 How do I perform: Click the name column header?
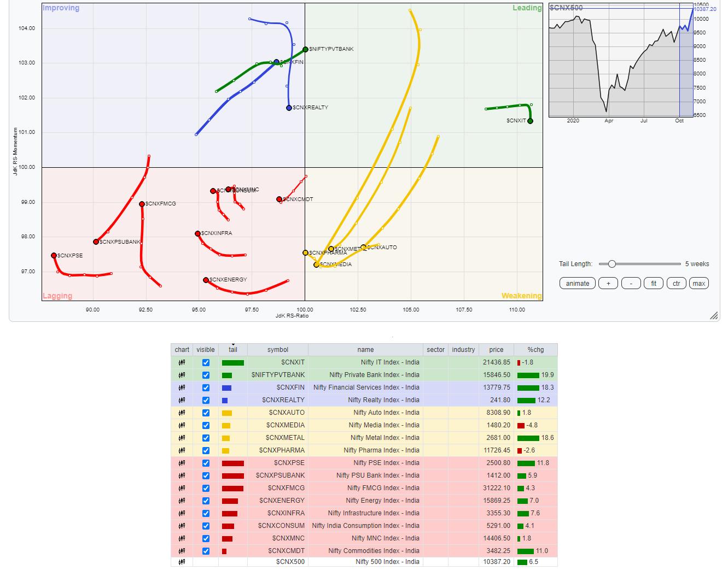click(x=365, y=350)
